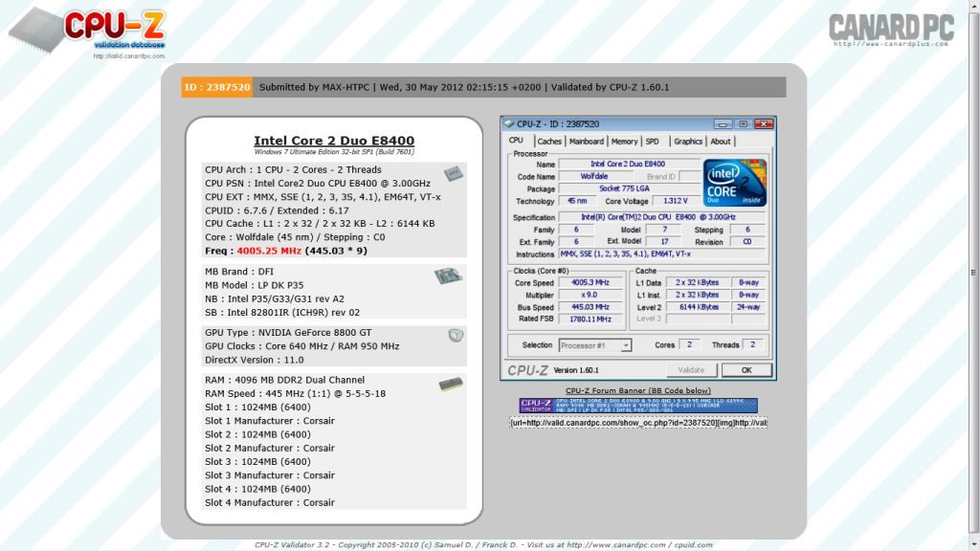Viewport: 980px width, 551px height.
Task: Click the Canard PC logo
Action: (889, 29)
